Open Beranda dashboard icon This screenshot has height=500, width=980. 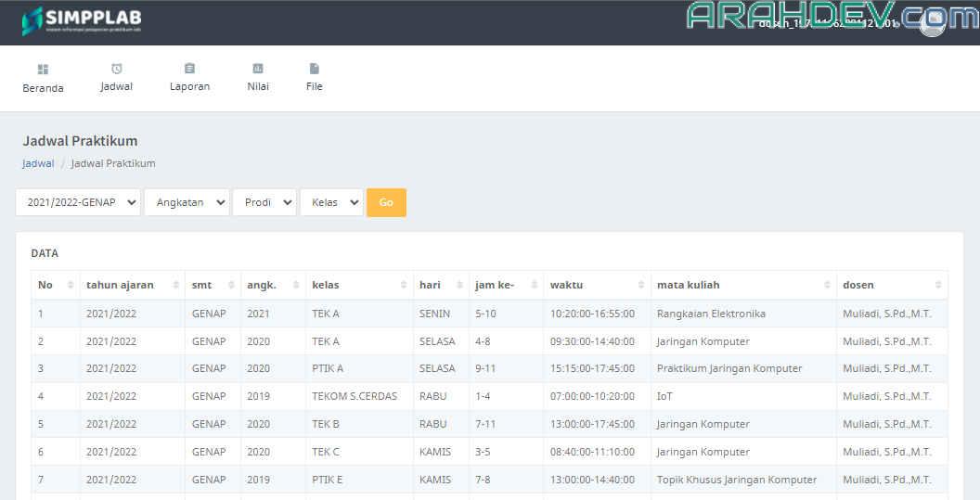[x=43, y=70]
